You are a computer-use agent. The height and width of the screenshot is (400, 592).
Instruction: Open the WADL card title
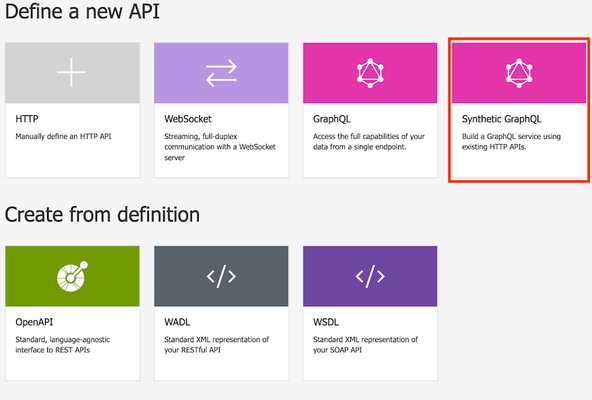pos(177,322)
